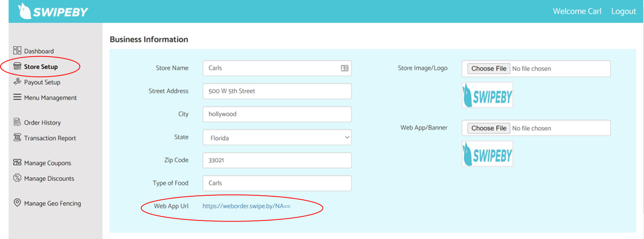Open Manage Coupons
This screenshot has width=644, height=239.
tap(48, 163)
